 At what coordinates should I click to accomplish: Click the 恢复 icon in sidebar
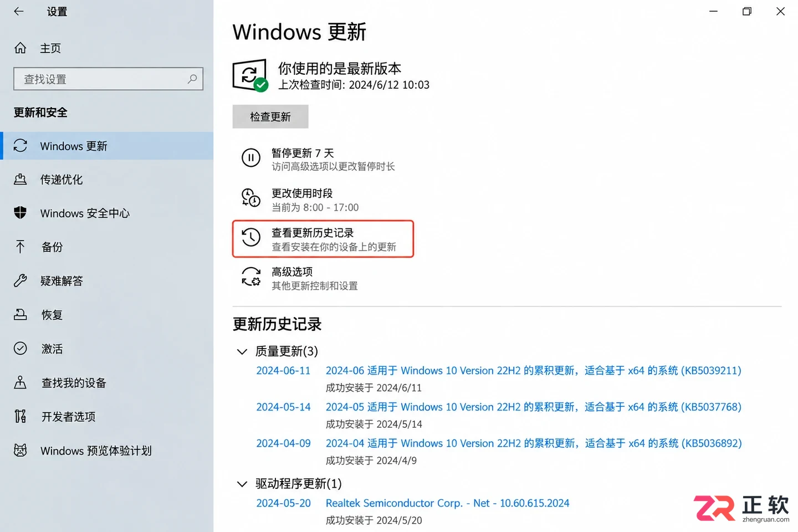coord(21,315)
